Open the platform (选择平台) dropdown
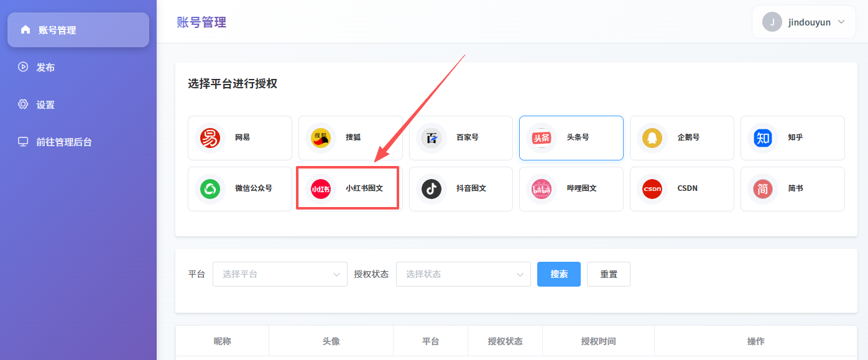The width and height of the screenshot is (868, 360). (280, 274)
